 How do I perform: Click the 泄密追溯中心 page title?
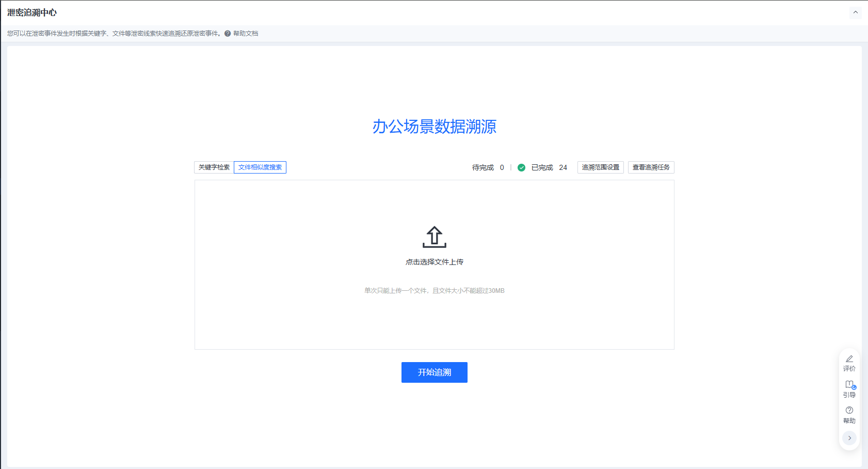(x=32, y=12)
